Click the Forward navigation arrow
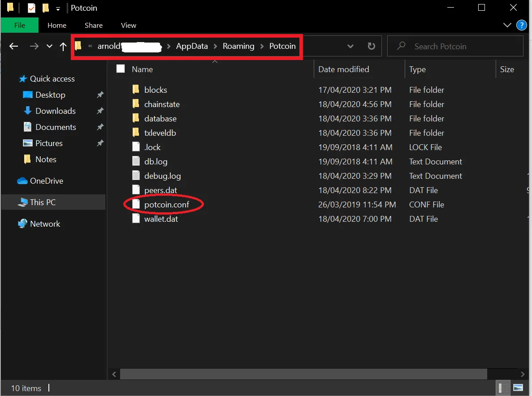Viewport: 532px width, 396px height. click(x=34, y=46)
